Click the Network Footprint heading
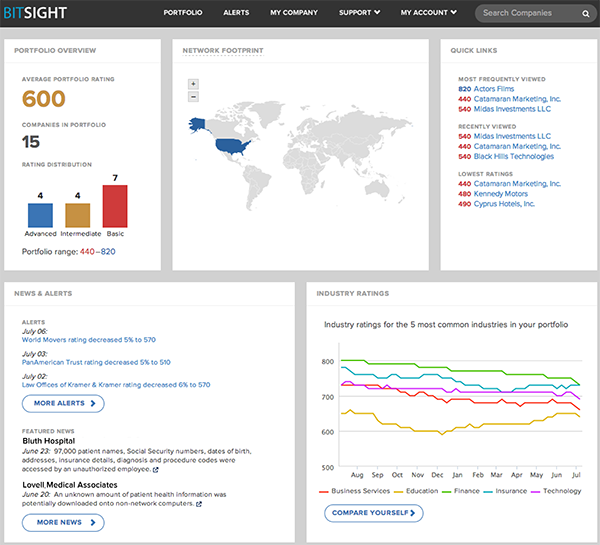The width and height of the screenshot is (600, 545). tap(223, 51)
